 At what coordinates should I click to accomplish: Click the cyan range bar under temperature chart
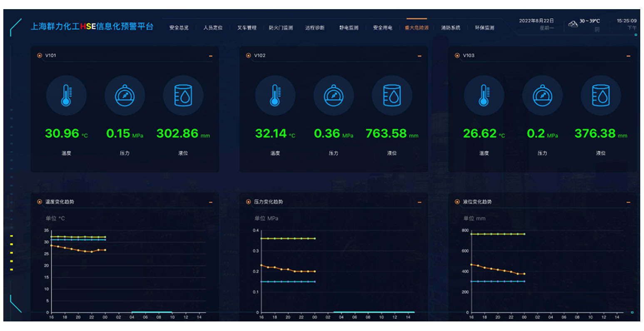pyautogui.click(x=152, y=312)
